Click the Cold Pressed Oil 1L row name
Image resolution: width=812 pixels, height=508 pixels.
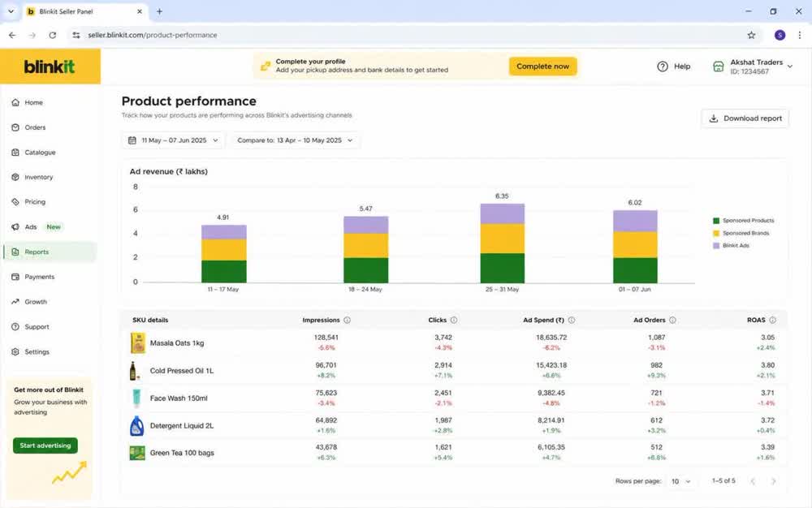182,371
